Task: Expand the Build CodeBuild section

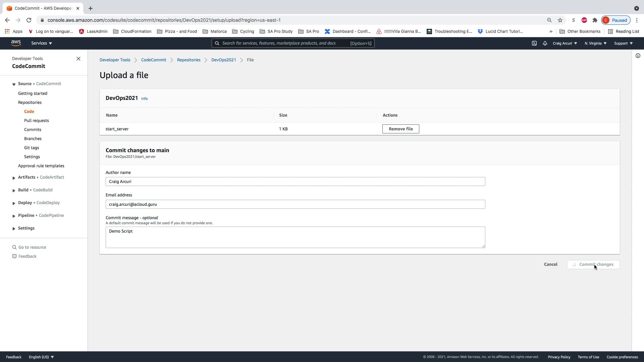Action: coord(14,190)
